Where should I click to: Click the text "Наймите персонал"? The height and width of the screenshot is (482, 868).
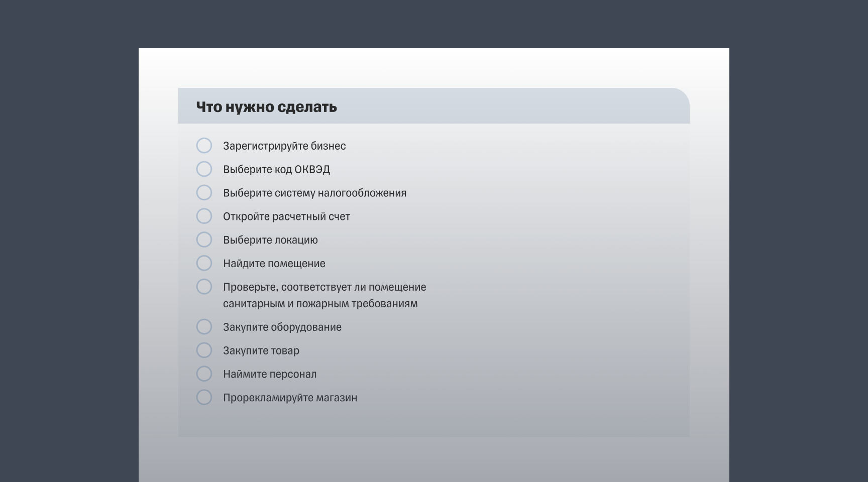270,374
